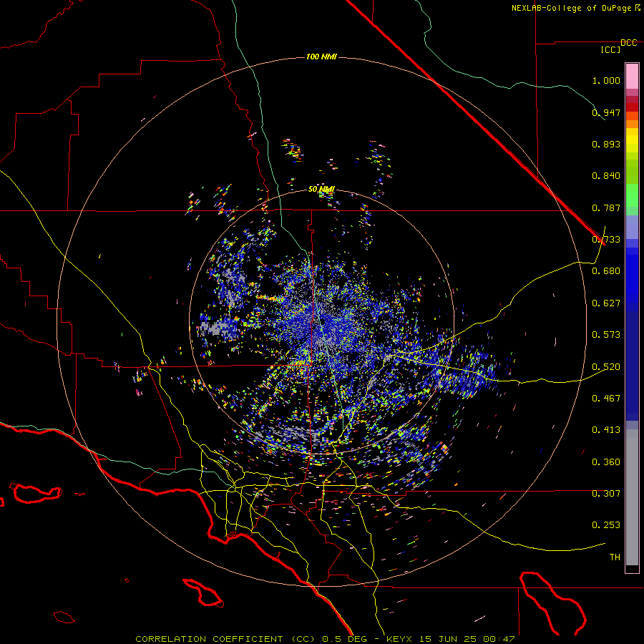644x644 pixels.
Task: Pick the gray segment of the color bar
Action: coord(632,497)
